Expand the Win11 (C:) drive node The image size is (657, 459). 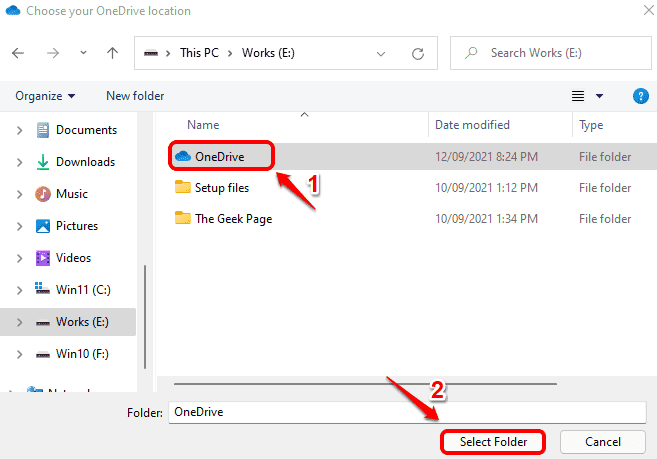pos(19,290)
